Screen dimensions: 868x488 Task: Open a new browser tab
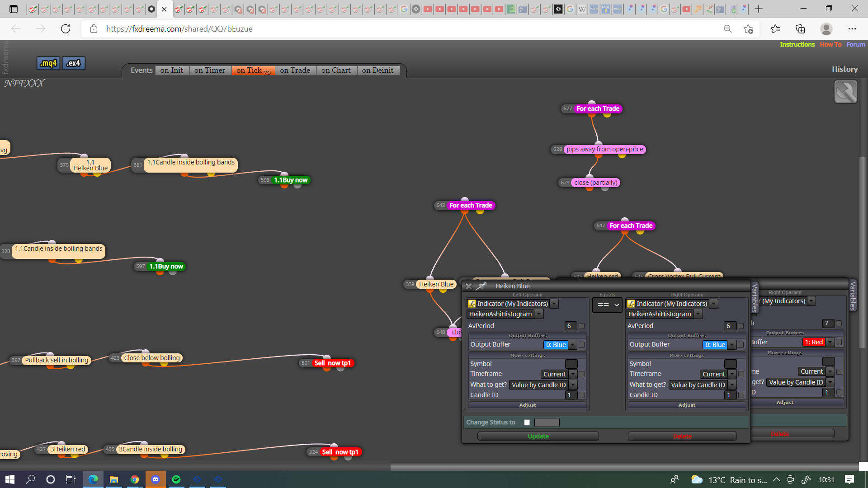coord(759,9)
